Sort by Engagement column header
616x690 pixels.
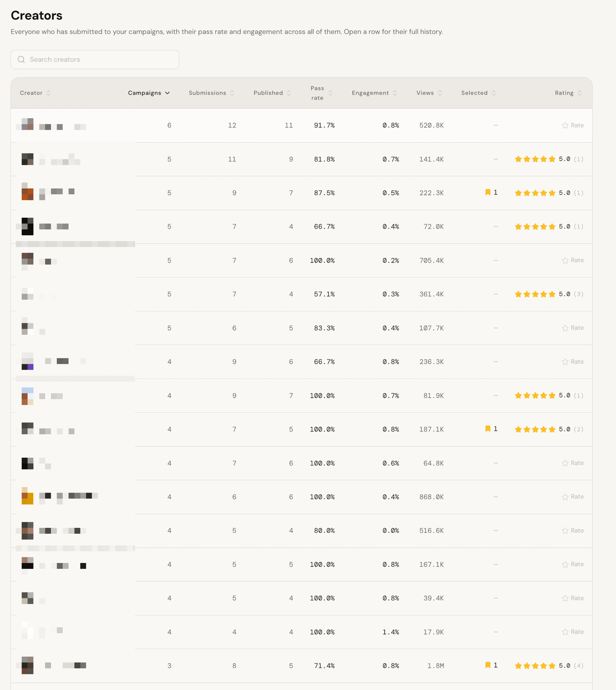(374, 93)
